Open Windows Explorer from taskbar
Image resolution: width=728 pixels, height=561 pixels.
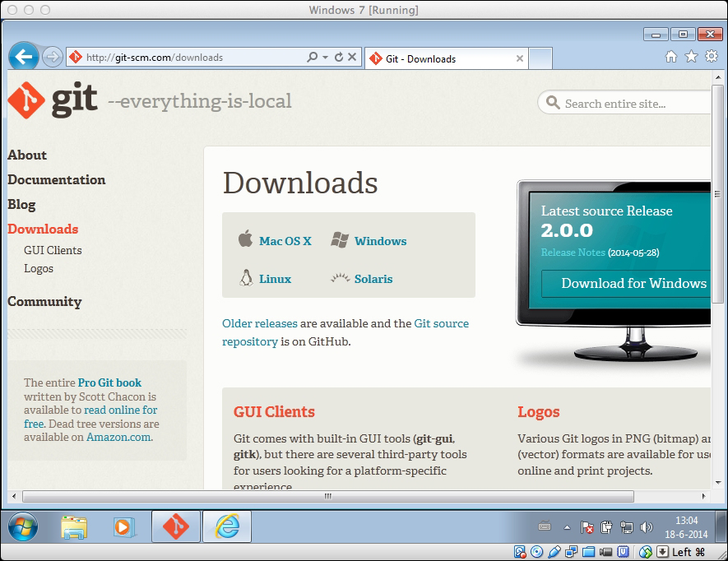tap(74, 526)
